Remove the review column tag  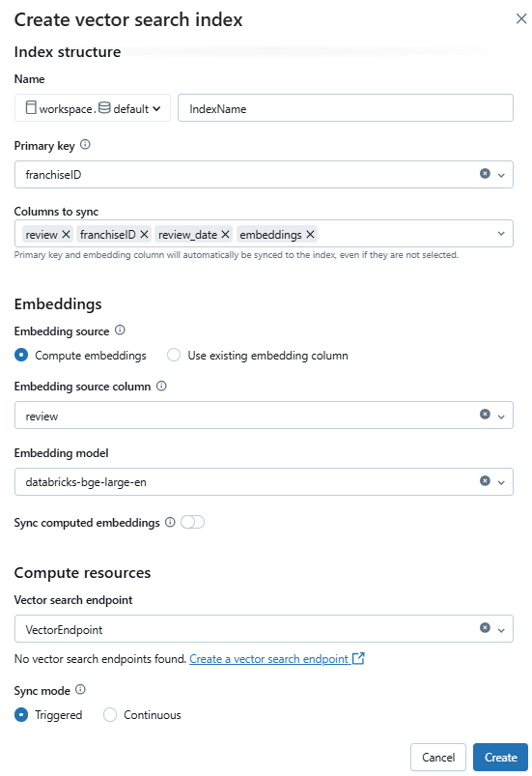click(66, 235)
